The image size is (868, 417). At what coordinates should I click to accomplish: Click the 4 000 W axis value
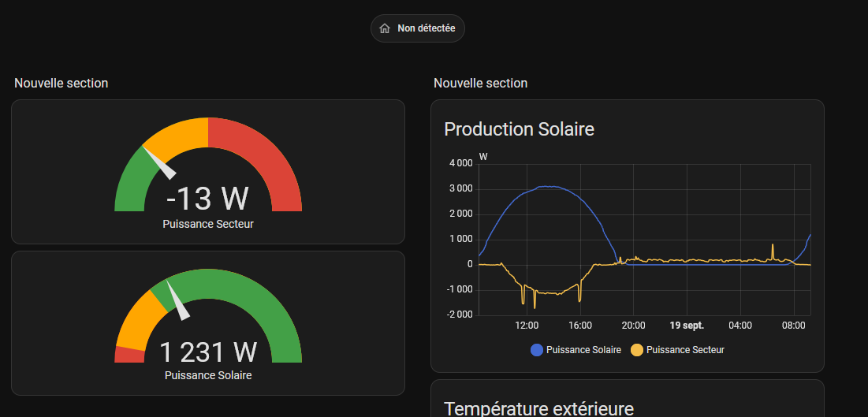tap(461, 163)
